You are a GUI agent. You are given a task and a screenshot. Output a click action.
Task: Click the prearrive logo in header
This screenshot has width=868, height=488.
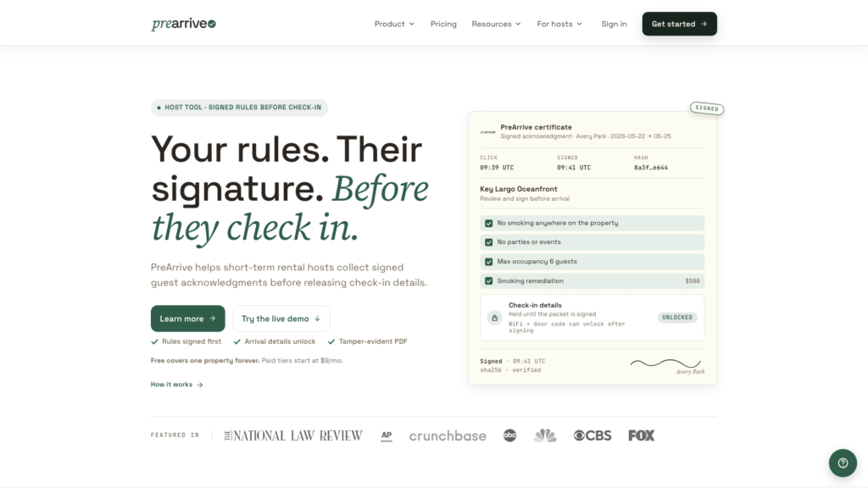click(183, 24)
